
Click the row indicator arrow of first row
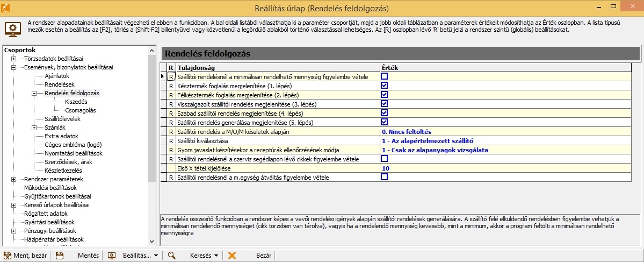163,77
